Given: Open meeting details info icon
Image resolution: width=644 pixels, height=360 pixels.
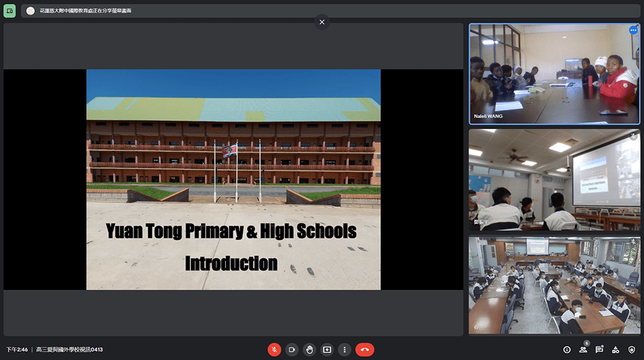Looking at the screenshot, I should pos(567,349).
